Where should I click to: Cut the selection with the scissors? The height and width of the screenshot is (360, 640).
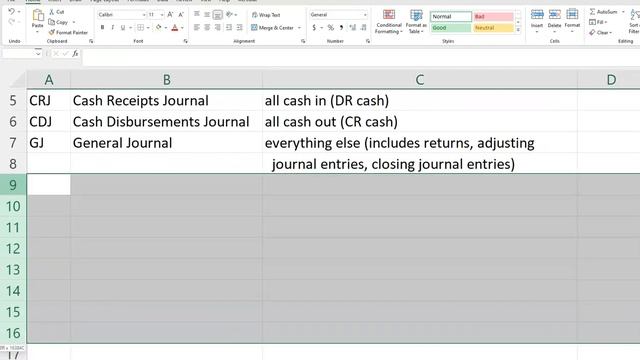57,12
